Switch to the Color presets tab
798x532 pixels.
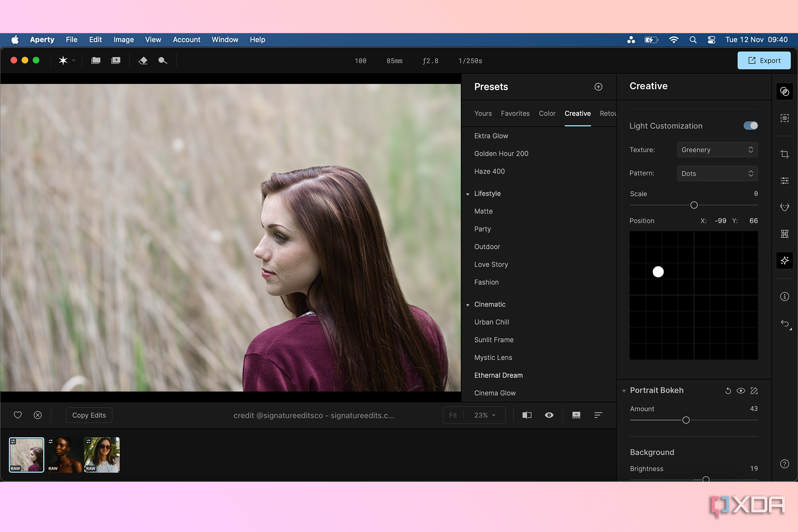[547, 113]
